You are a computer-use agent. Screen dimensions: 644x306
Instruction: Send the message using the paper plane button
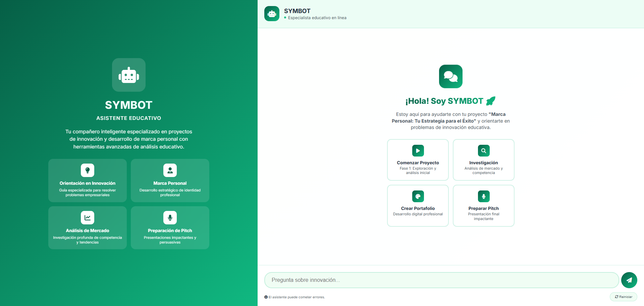629,280
